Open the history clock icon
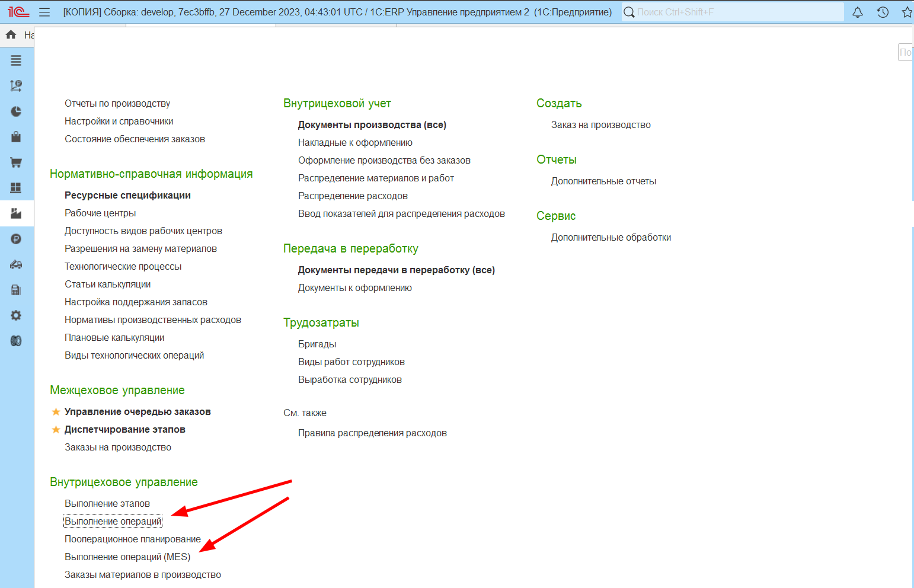 [x=883, y=12]
